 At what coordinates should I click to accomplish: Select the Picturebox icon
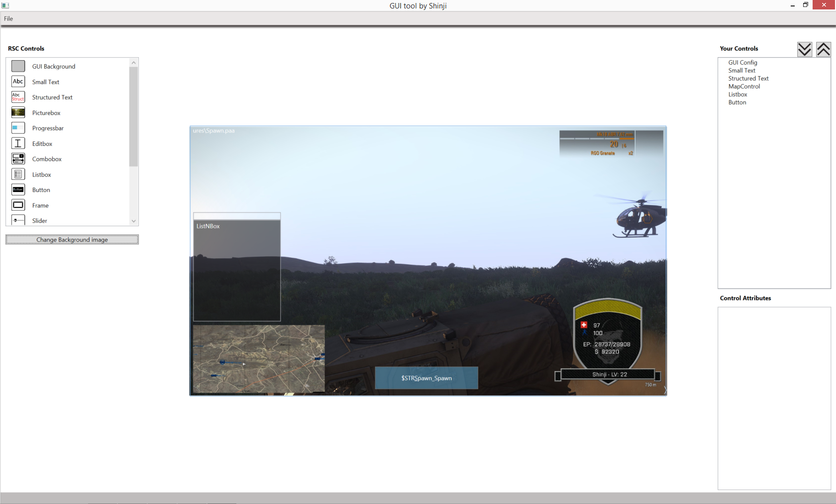[x=18, y=112]
